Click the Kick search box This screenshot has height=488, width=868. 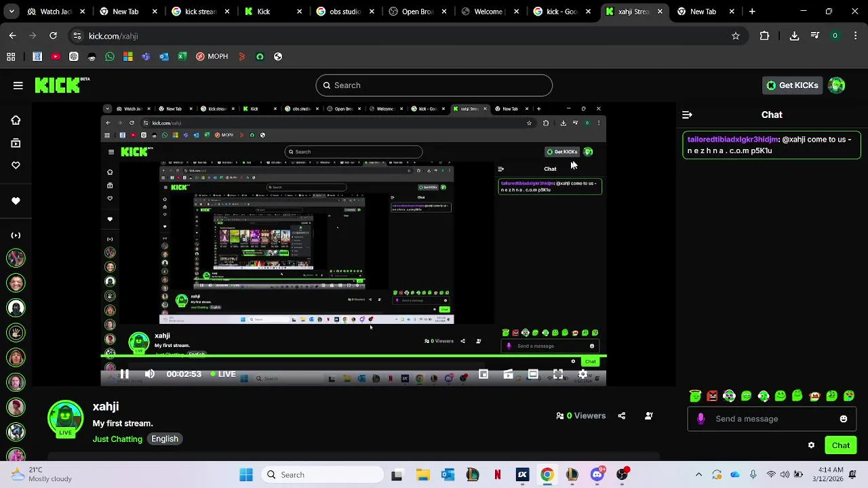(434, 85)
